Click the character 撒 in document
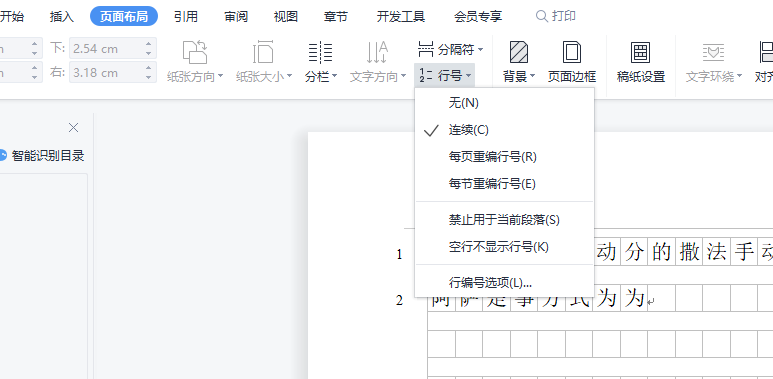The width and height of the screenshot is (773, 379). point(689,252)
